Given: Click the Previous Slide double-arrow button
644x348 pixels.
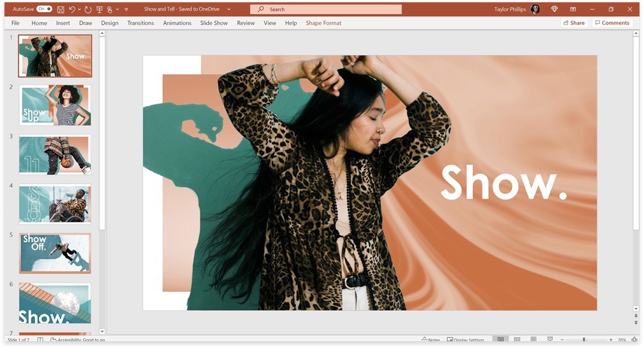Looking at the screenshot, I should pyautogui.click(x=636, y=316).
